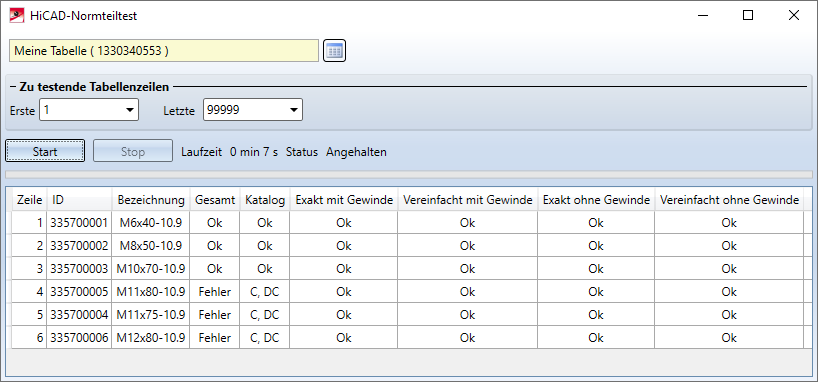
Task: Expand the Erste dropdown arrow
Action: (129, 110)
